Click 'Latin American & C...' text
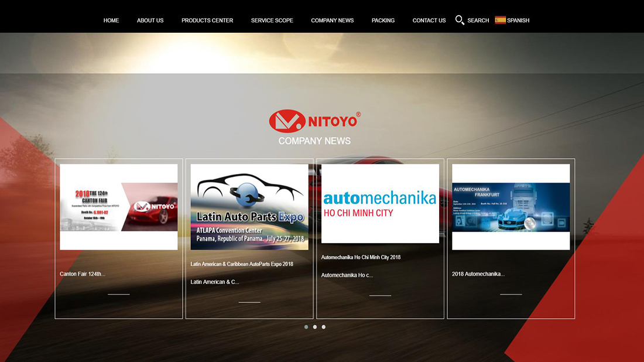 tap(215, 282)
